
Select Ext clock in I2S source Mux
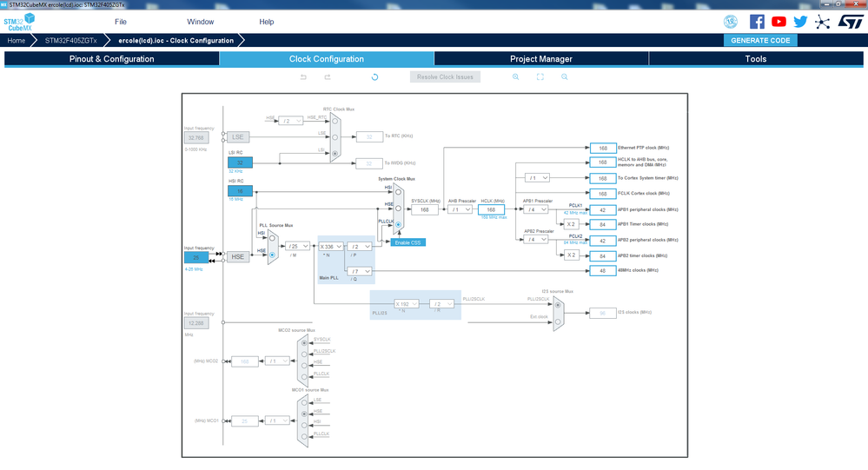coord(558,321)
